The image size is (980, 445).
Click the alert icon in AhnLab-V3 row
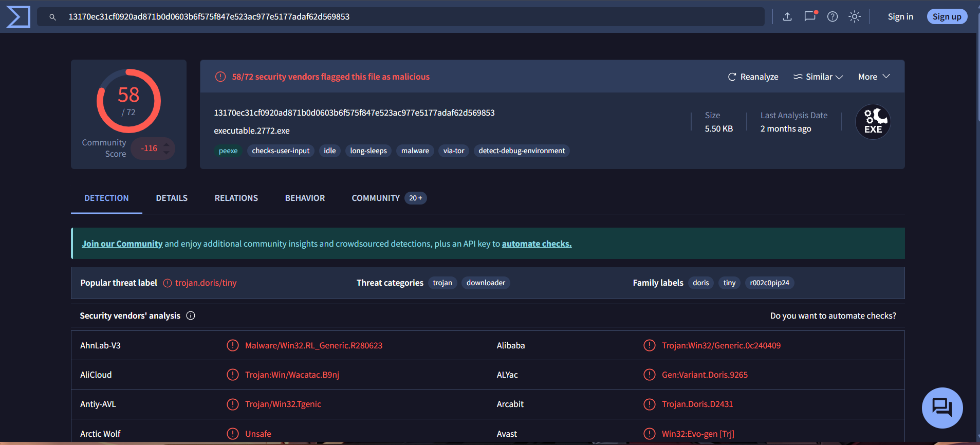tap(233, 345)
